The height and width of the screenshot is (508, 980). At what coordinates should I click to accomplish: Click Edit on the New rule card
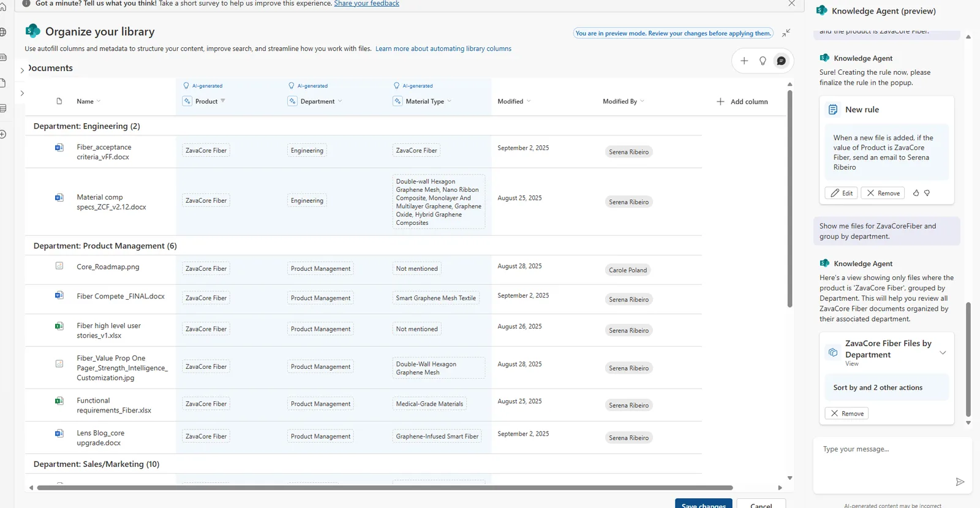(842, 193)
